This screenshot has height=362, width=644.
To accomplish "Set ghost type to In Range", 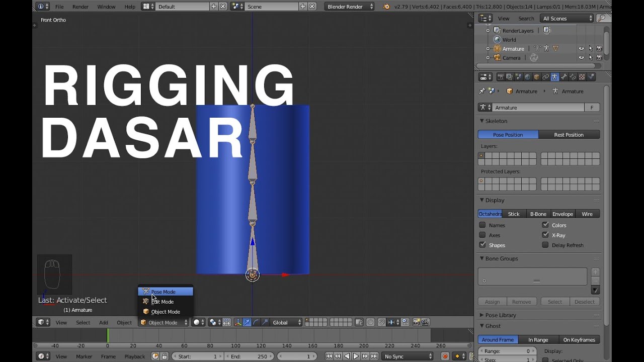I will tap(538, 340).
